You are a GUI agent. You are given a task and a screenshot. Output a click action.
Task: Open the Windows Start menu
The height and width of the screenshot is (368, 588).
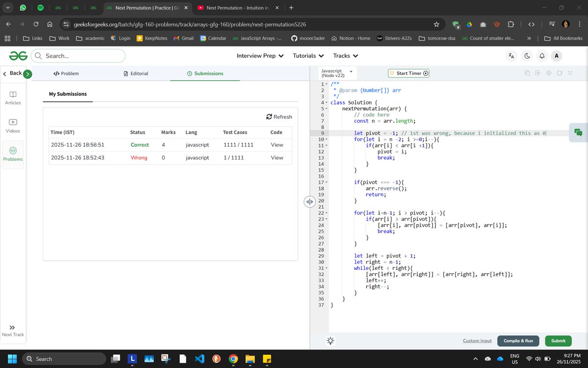(12, 359)
